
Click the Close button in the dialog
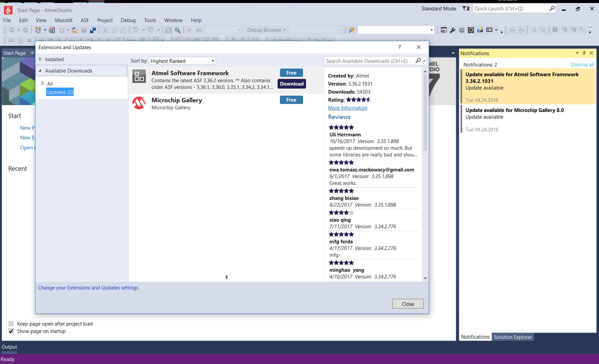point(408,304)
